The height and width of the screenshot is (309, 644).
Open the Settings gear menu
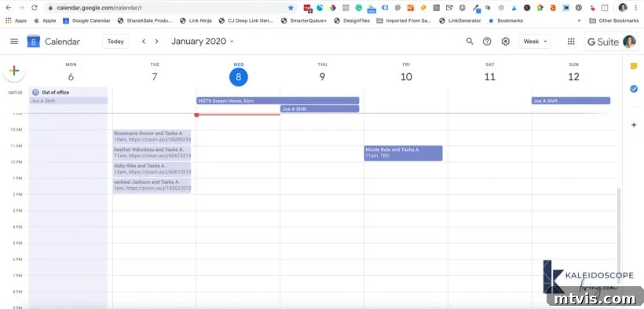click(506, 41)
